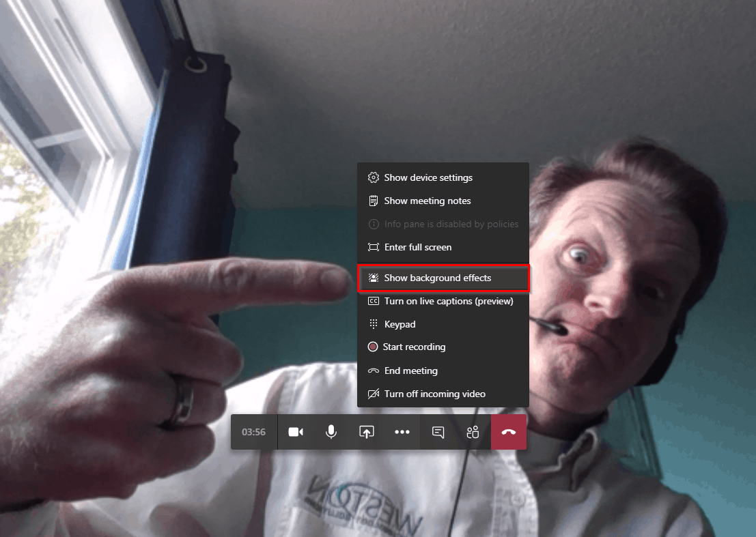Choose Enter full screen
Image resolution: width=756 pixels, height=537 pixels.
click(x=443, y=247)
